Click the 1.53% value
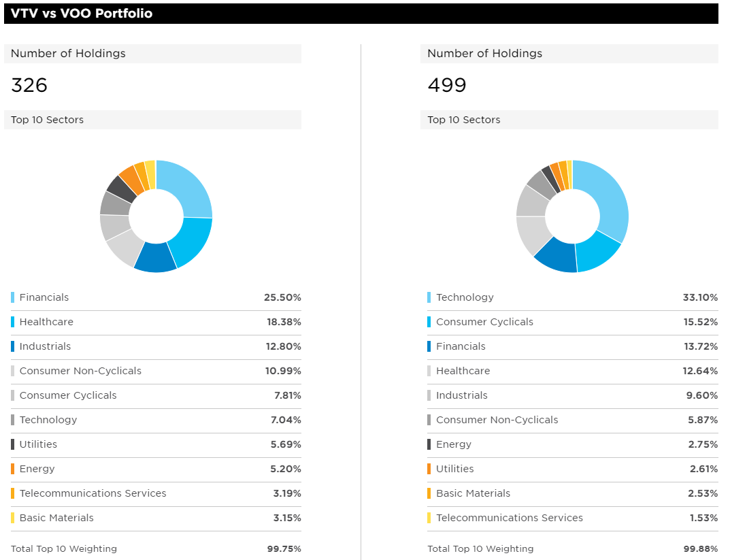730x560 pixels. (704, 518)
